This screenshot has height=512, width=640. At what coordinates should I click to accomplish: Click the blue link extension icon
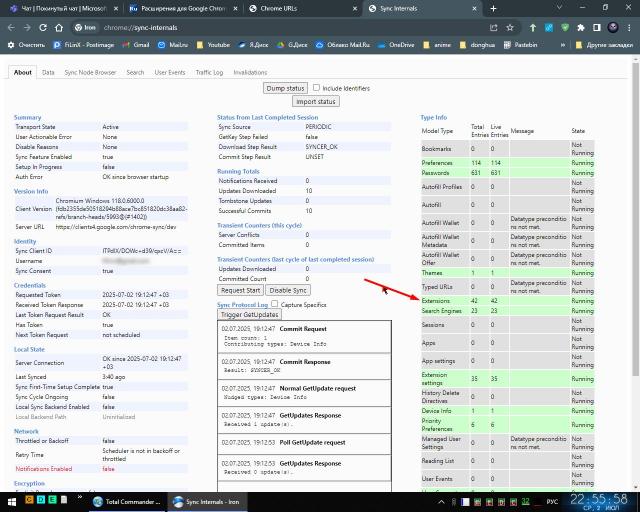[549, 28]
